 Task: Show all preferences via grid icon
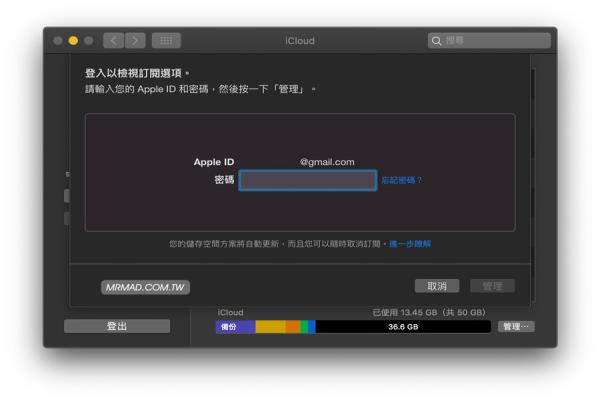click(166, 41)
